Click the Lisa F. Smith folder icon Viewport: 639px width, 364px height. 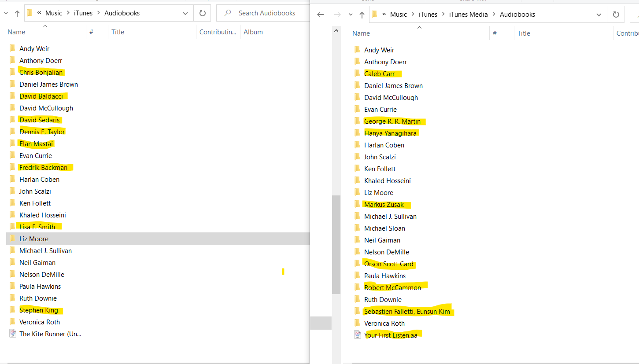point(12,227)
